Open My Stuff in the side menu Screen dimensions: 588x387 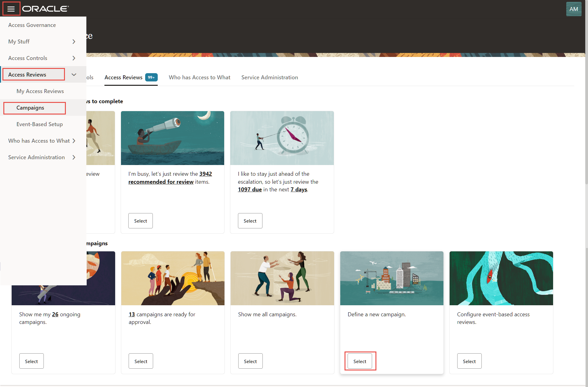(19, 42)
